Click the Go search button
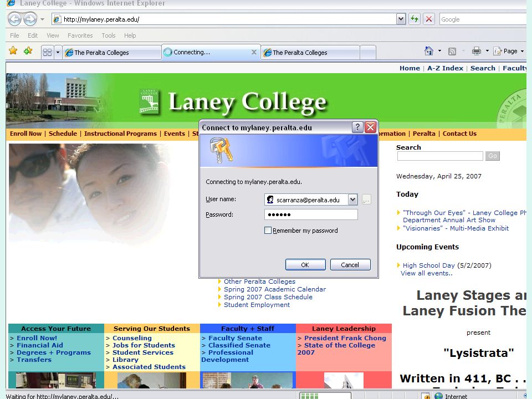 point(492,156)
